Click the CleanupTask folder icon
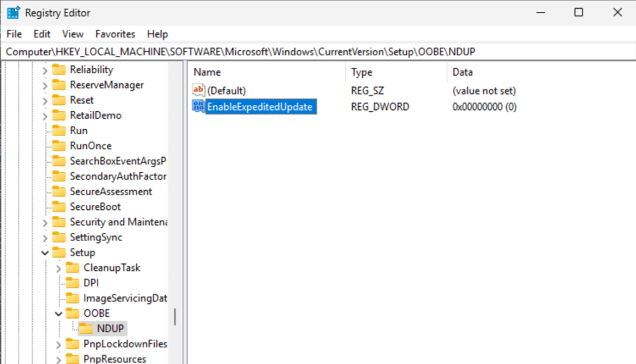This screenshot has height=364, width=636. click(x=73, y=268)
